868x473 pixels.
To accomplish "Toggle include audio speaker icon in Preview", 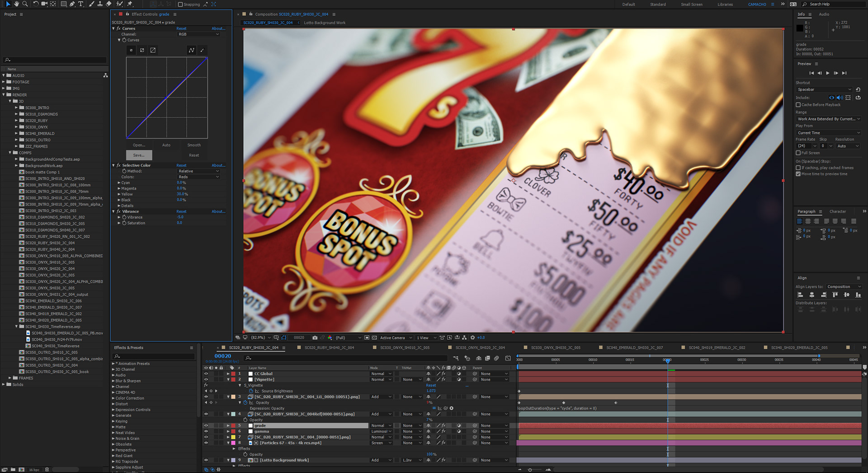I will tap(840, 98).
